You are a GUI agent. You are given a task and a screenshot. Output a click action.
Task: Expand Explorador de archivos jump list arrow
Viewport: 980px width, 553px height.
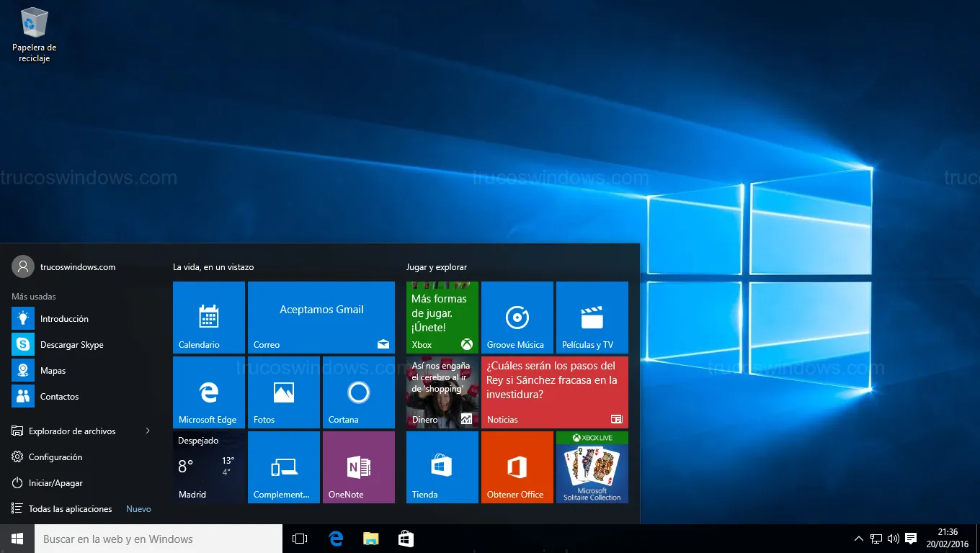(x=148, y=431)
